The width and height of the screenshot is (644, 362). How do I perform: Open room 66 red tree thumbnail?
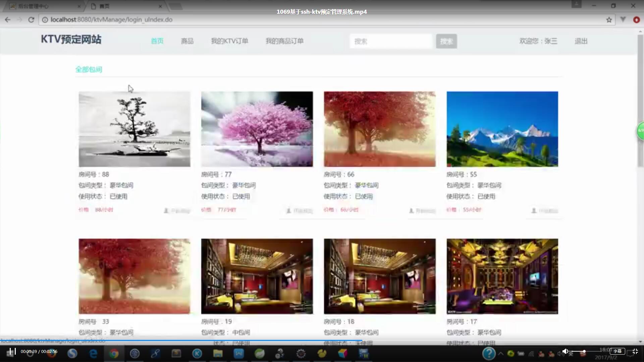click(x=380, y=129)
